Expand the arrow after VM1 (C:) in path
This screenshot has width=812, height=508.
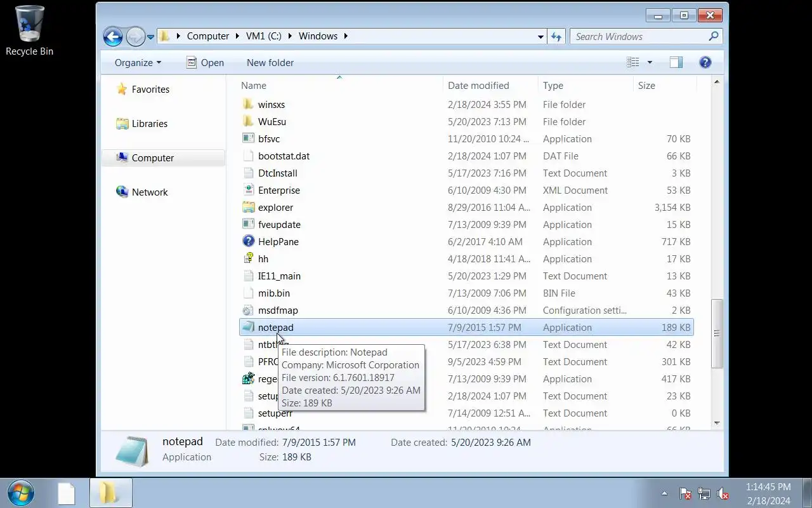click(x=290, y=36)
